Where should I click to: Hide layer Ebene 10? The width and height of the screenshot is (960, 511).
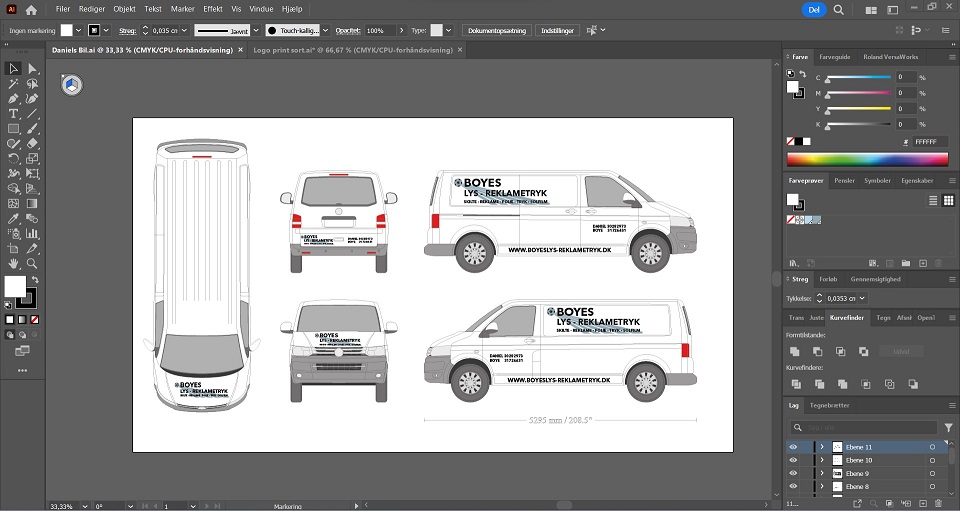tap(793, 460)
